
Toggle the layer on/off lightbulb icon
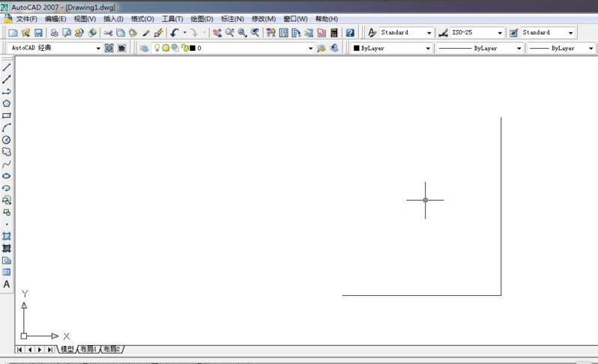click(157, 48)
